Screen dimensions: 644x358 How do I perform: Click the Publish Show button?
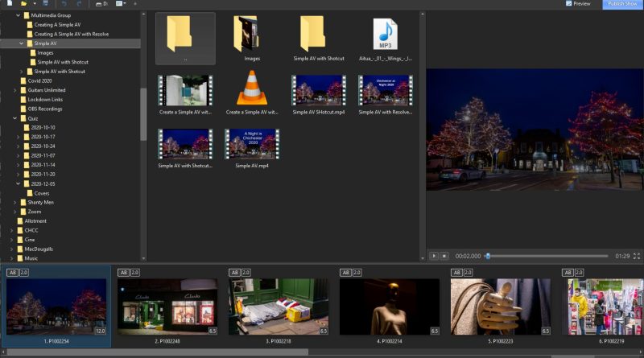[622, 4]
